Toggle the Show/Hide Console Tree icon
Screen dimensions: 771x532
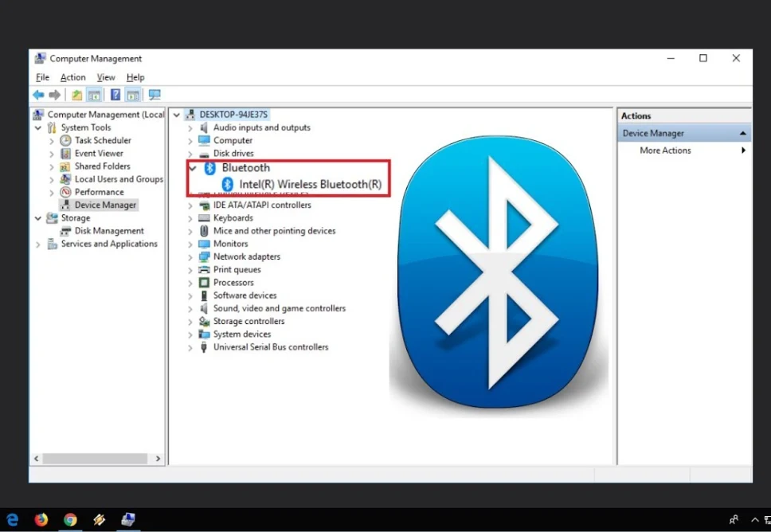point(94,95)
